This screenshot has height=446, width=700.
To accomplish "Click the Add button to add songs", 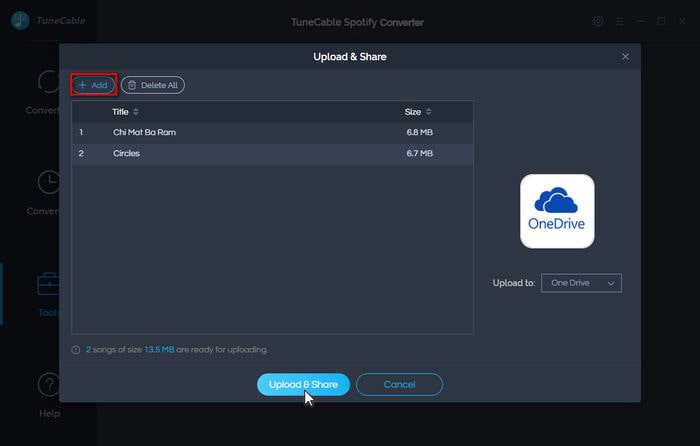I will pos(93,85).
